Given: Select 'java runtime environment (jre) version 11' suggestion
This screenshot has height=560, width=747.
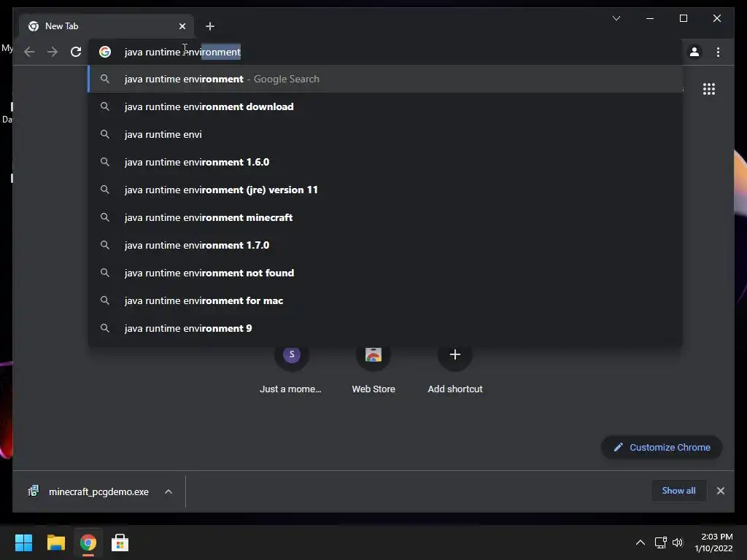Looking at the screenshot, I should 385,190.
